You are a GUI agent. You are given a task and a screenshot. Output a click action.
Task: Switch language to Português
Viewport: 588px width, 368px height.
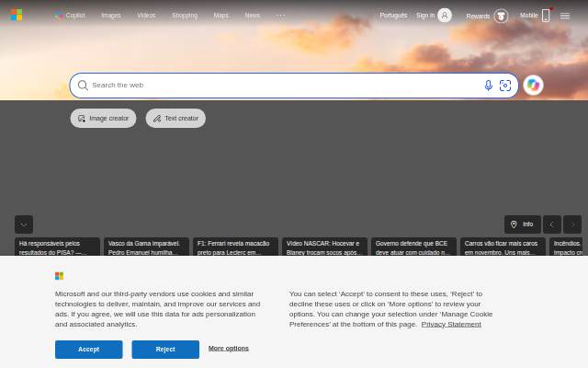coord(393,16)
